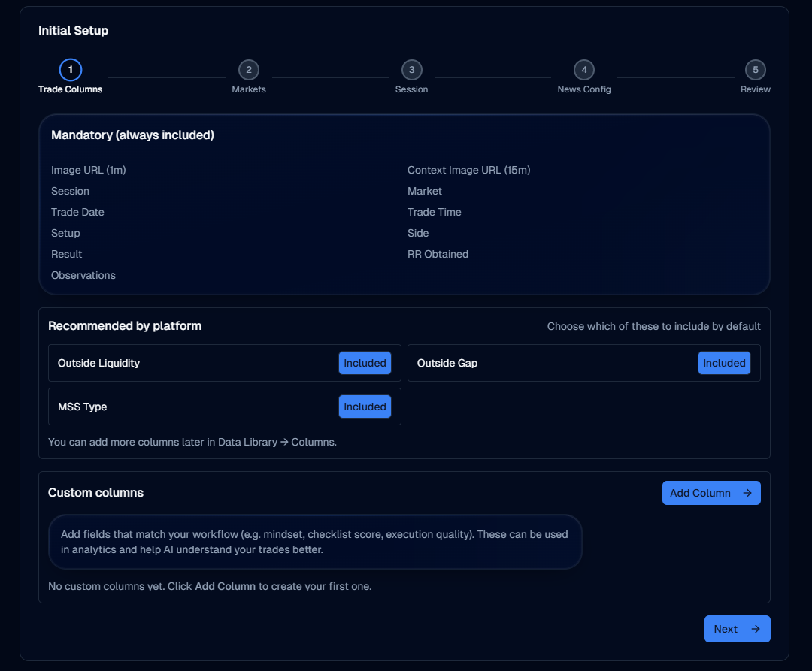Click 'Custom columns' heading

pos(95,492)
